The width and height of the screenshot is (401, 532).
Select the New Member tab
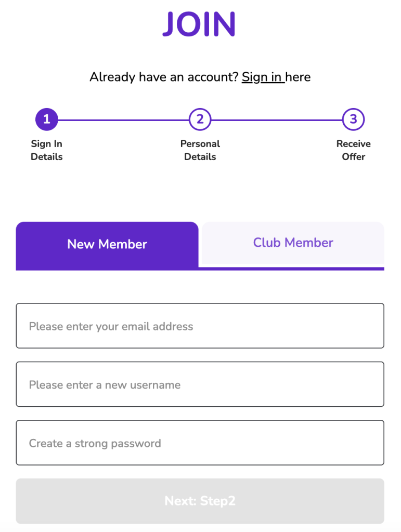pos(107,244)
